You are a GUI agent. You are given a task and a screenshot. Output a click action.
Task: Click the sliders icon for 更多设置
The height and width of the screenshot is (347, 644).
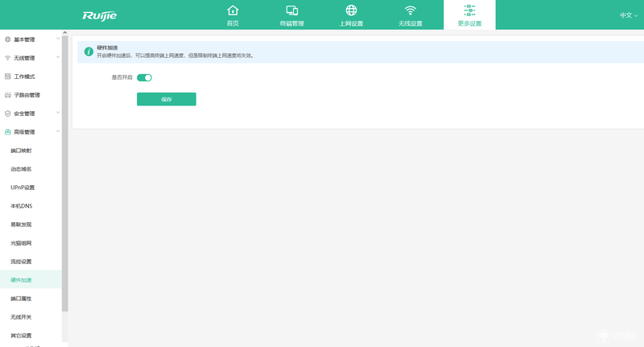(x=469, y=10)
